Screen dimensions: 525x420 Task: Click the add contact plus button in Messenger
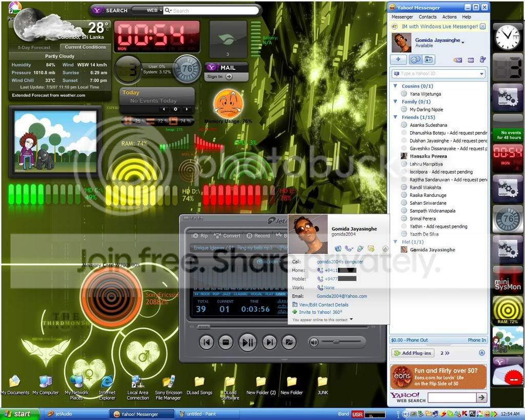tap(398, 59)
